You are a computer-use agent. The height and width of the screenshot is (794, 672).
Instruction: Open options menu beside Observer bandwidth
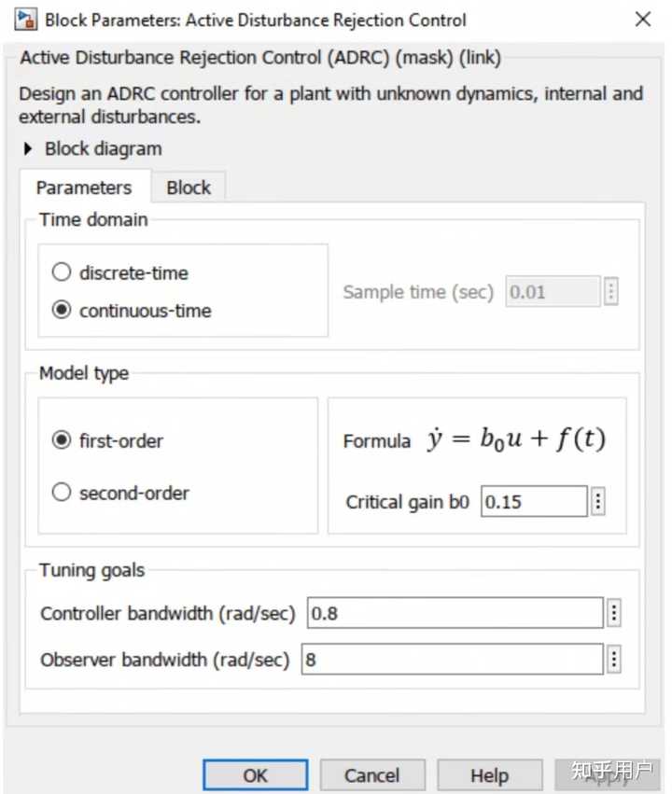[x=613, y=660]
